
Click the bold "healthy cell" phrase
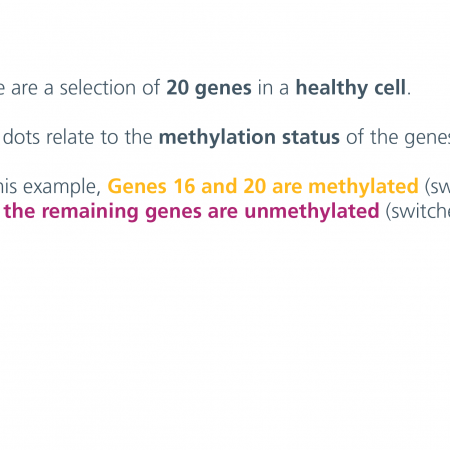tap(351, 88)
